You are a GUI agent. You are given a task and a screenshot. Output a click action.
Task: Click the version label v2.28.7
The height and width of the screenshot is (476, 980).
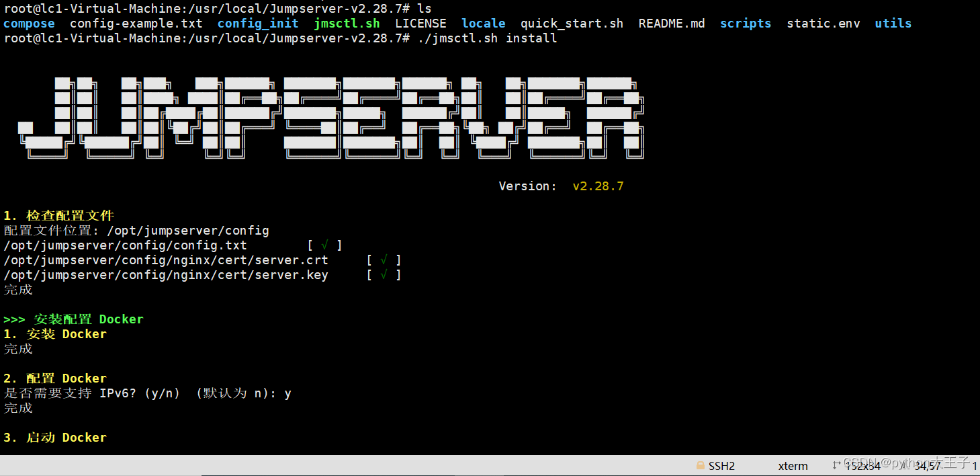click(598, 186)
